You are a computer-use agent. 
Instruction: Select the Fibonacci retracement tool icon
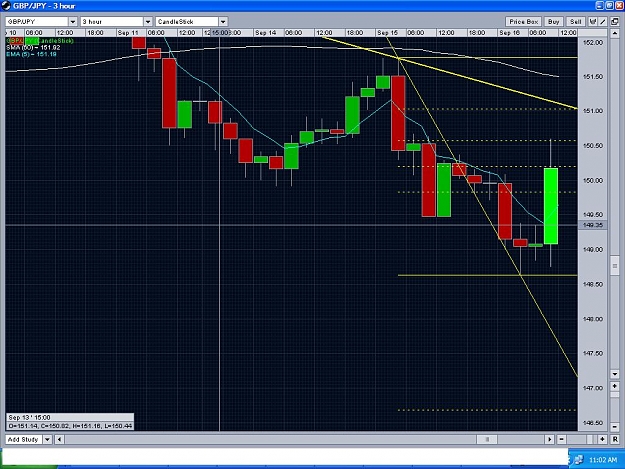click(x=593, y=22)
